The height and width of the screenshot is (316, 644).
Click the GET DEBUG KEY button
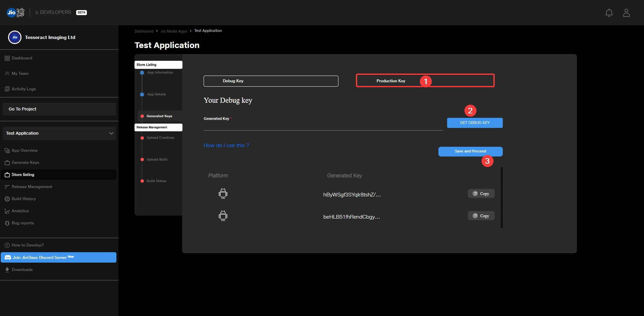(x=475, y=123)
